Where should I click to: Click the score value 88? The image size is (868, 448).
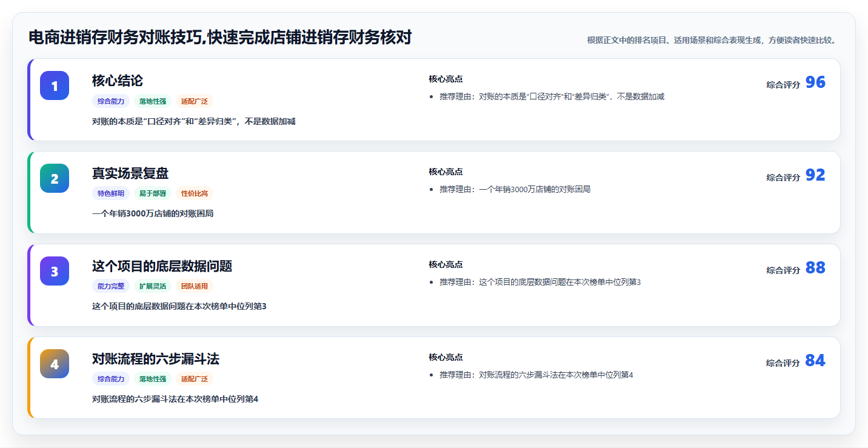(815, 268)
